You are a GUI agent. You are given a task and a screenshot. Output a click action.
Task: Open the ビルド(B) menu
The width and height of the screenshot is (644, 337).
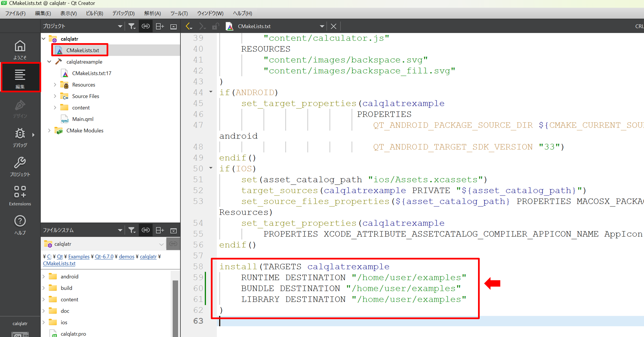pyautogui.click(x=94, y=13)
